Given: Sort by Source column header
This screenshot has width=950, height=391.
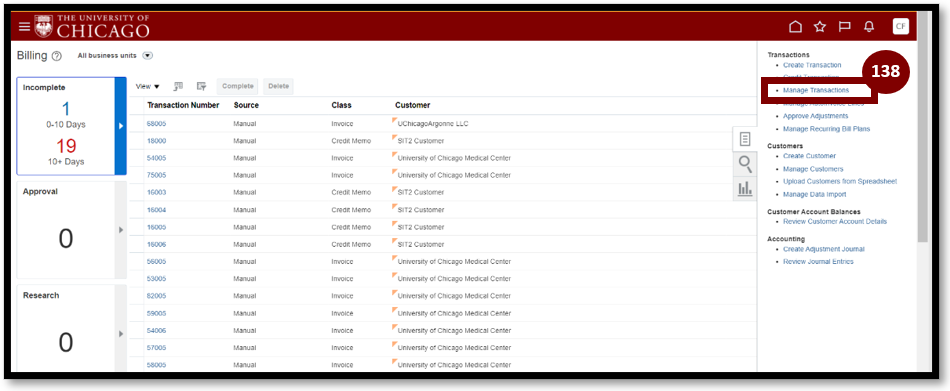Looking at the screenshot, I should (x=246, y=105).
